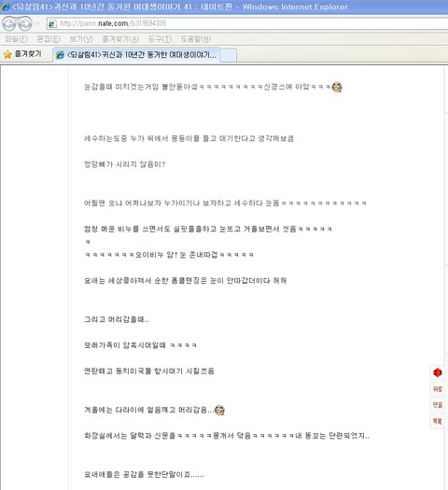This screenshot has height=490, width=448.
Task: Click the emoticon after 머리감음...
Action: (x=219, y=410)
